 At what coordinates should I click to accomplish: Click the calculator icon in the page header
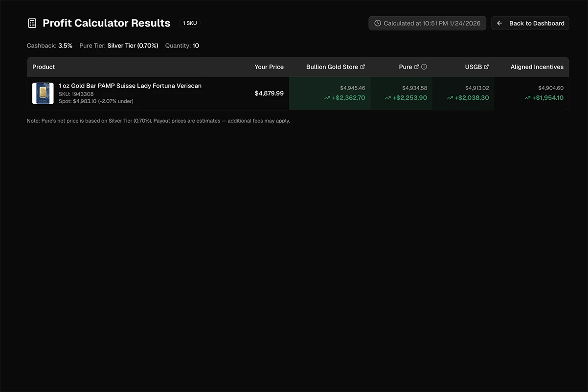tap(31, 23)
